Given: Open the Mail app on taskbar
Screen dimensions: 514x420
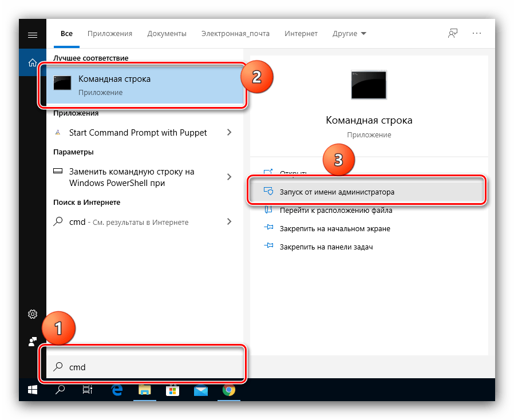Looking at the screenshot, I should pos(200,390).
